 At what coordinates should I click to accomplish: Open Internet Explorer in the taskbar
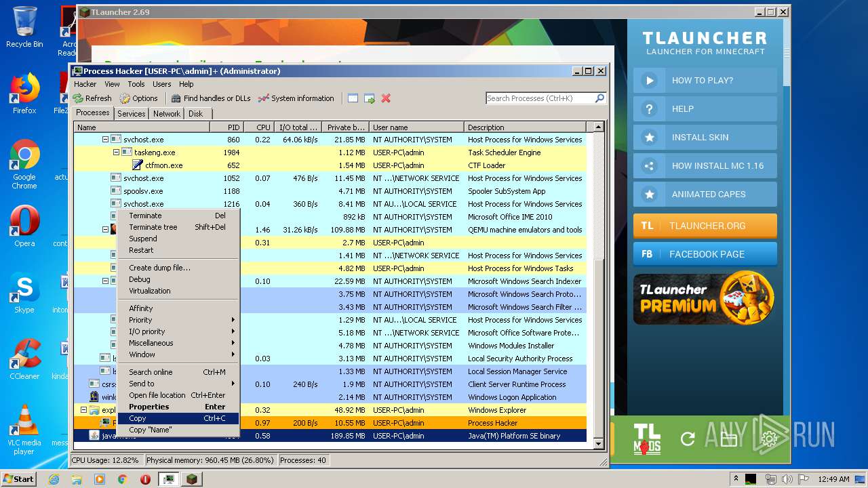click(x=54, y=479)
